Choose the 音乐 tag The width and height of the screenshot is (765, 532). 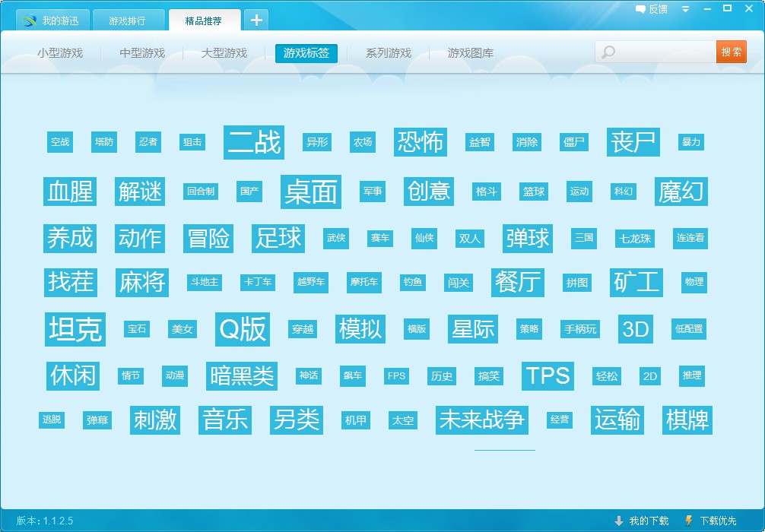225,420
